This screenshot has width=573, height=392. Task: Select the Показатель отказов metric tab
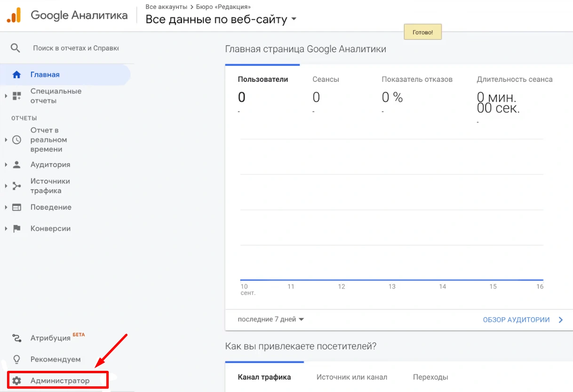tap(417, 80)
